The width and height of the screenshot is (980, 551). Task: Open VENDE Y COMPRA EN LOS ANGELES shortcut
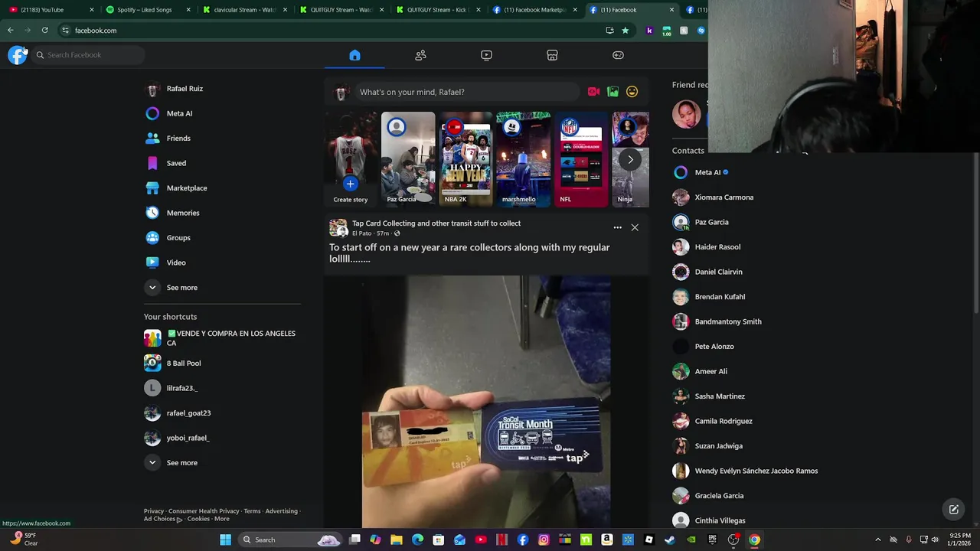click(222, 338)
